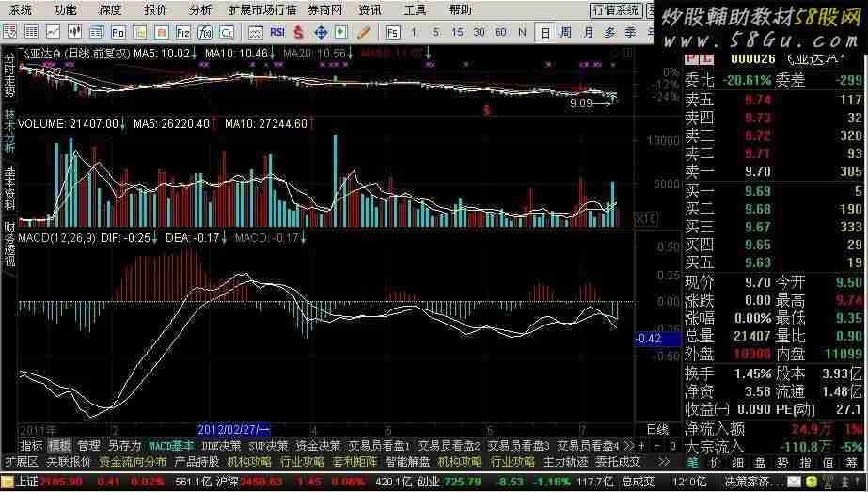This screenshot has height=492, width=868.
Task: Click the intraday line chart toolbar icon
Action: pos(54,32)
